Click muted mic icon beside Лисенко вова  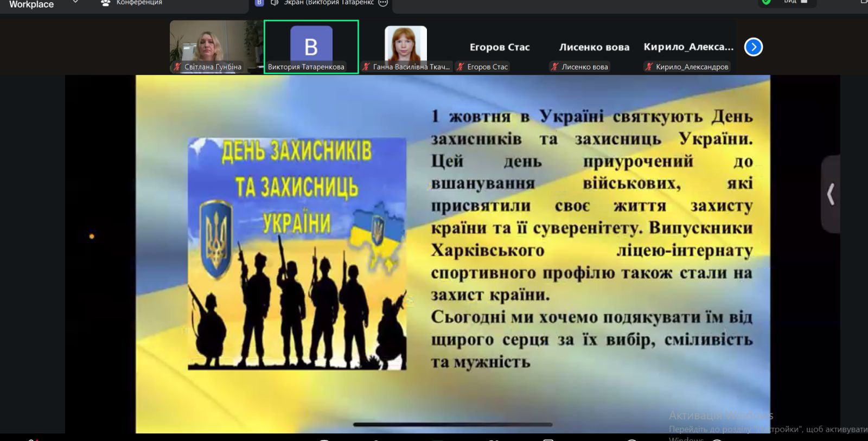554,67
